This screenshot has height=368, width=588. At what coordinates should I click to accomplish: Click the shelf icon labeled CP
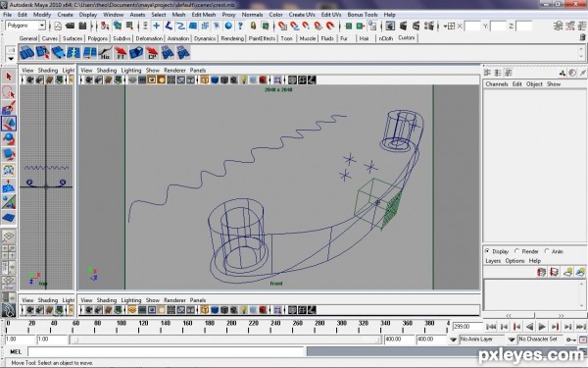point(152,53)
